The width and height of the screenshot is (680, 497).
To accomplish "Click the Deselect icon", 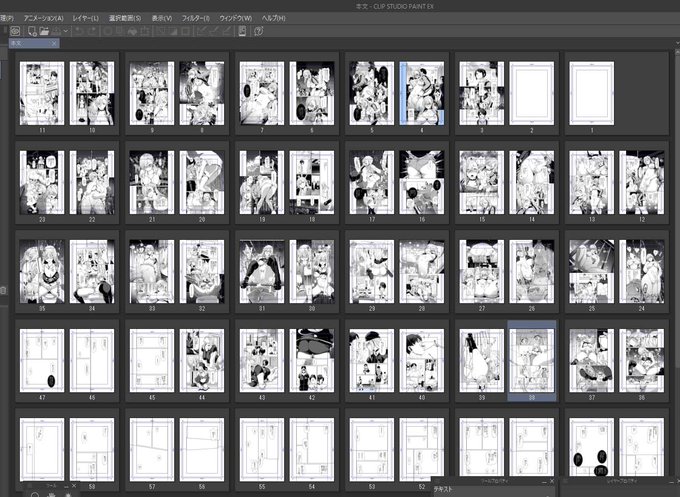I will 161,31.
